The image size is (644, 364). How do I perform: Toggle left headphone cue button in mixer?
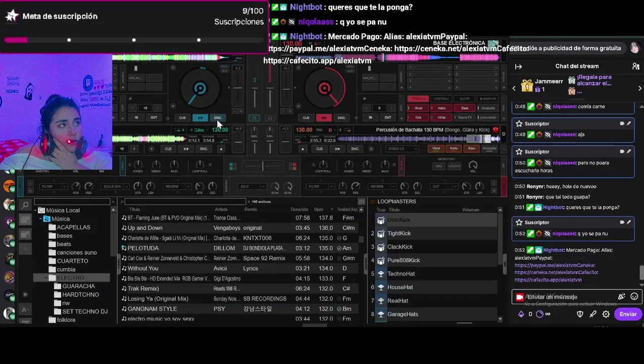tap(254, 118)
